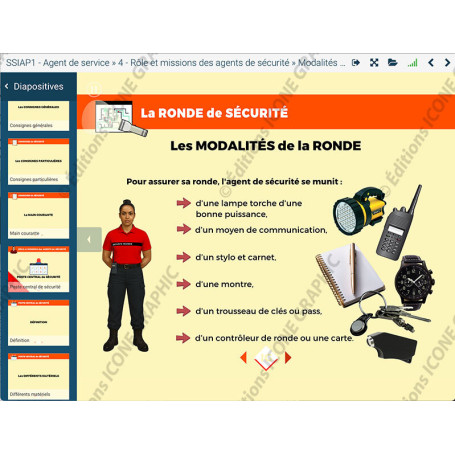Open the 'Main courante' slide thumbnail
This screenshot has width=455, height=455.
(x=39, y=215)
